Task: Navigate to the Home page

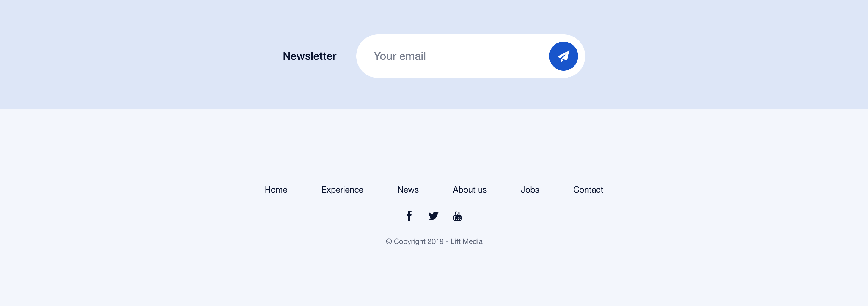Action: pos(276,190)
